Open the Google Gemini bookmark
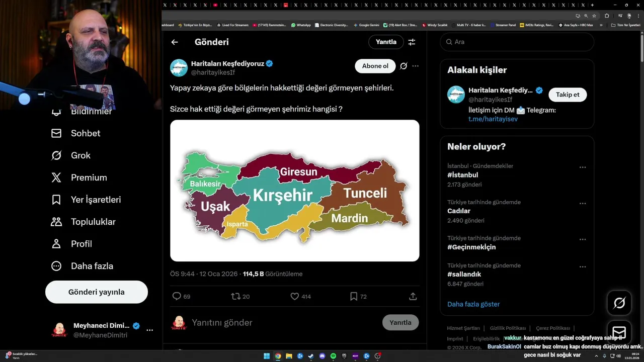 coord(366,25)
